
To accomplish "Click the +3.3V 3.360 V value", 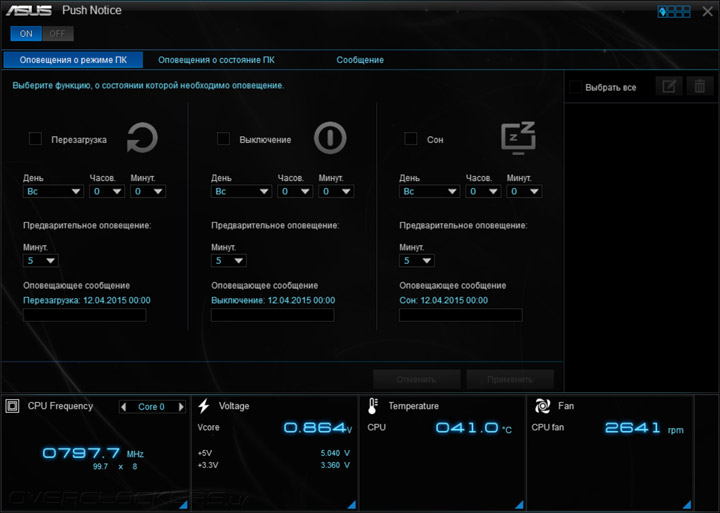I will click(x=335, y=465).
